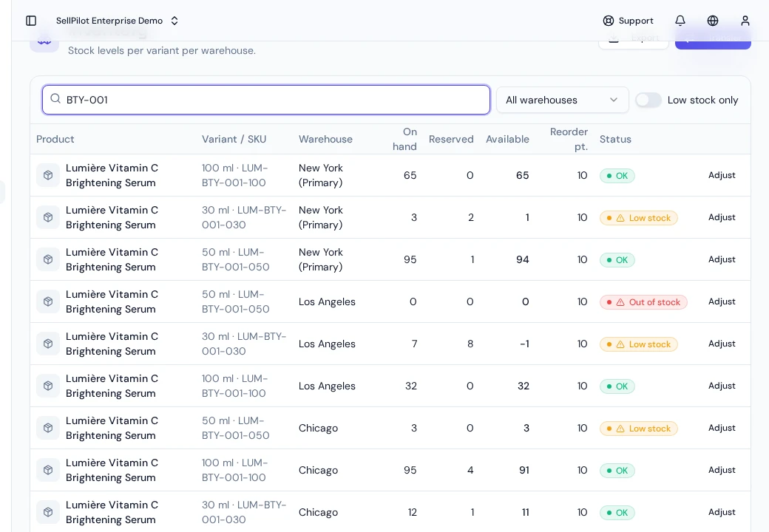The width and height of the screenshot is (769, 532).
Task: Click "Stock levels per variant per warehouse." subtitle
Action: (162, 50)
